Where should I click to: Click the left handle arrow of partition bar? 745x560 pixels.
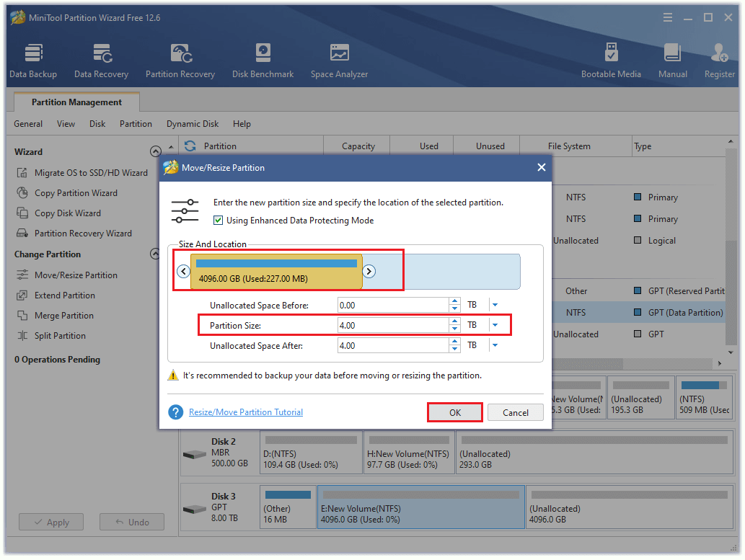tap(183, 271)
